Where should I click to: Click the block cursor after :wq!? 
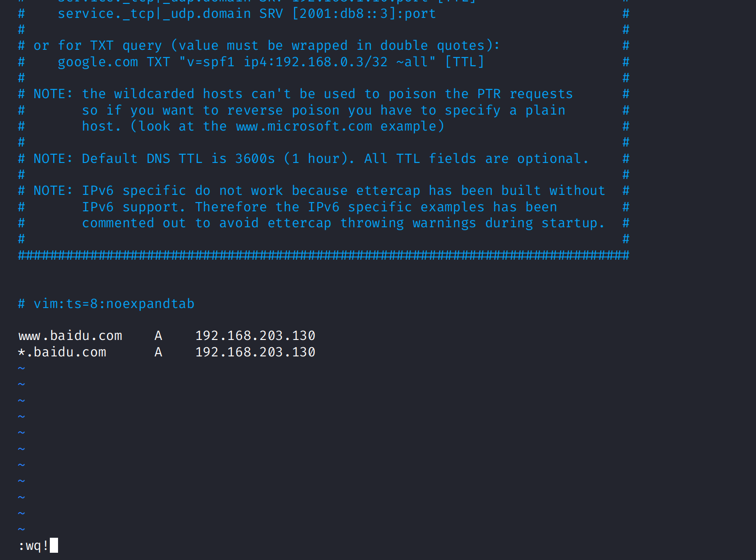[x=54, y=545]
